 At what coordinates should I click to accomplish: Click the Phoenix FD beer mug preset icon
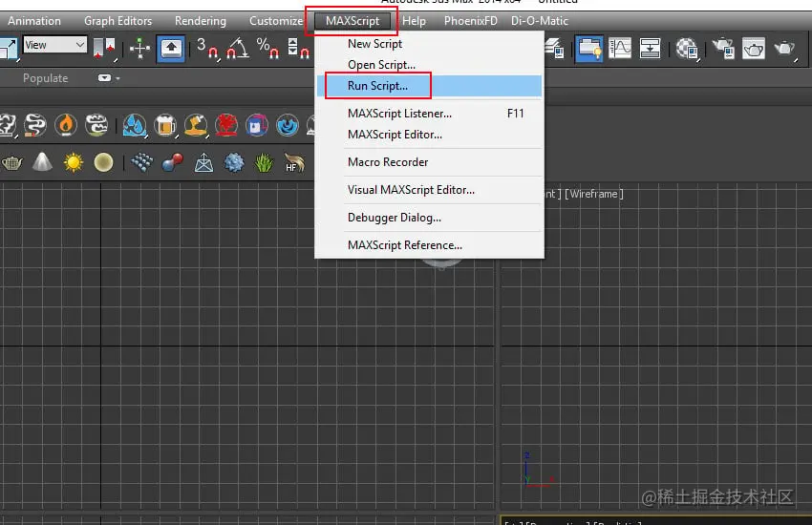click(165, 125)
